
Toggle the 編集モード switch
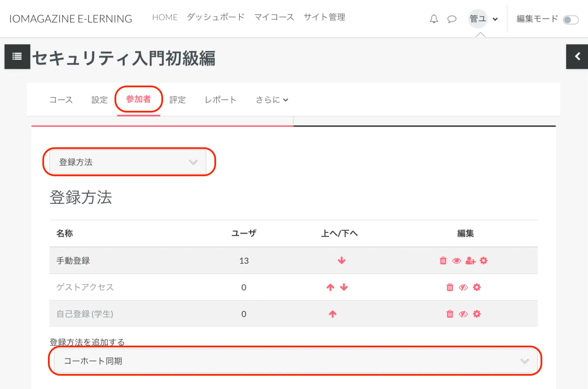pos(570,20)
